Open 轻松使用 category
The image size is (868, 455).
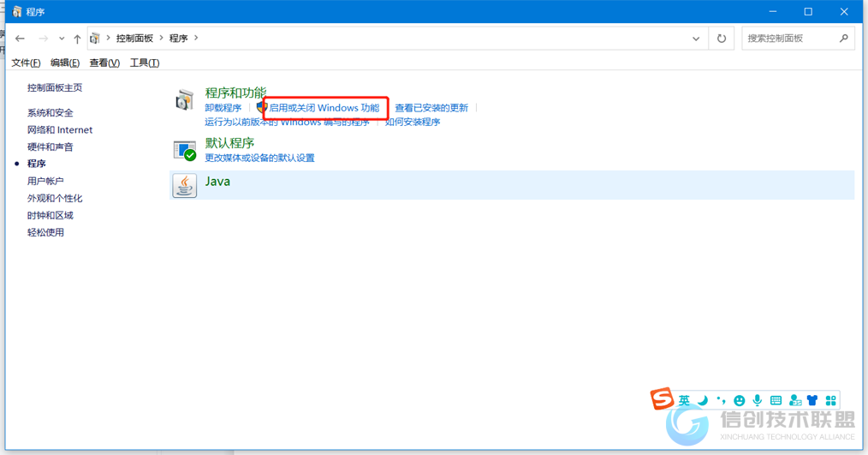(x=45, y=232)
